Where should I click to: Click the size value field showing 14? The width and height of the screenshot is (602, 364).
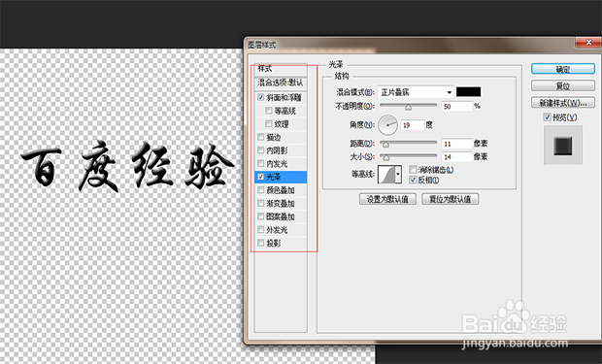(x=457, y=157)
